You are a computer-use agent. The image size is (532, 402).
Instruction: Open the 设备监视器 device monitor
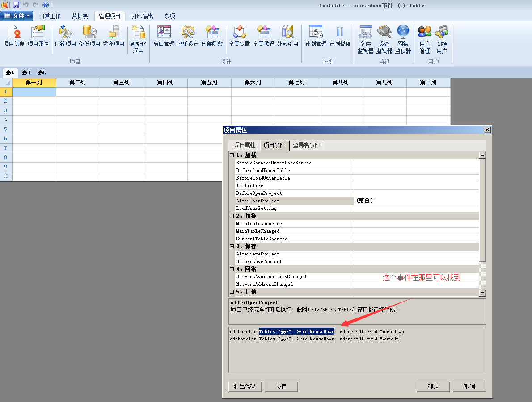pos(384,40)
